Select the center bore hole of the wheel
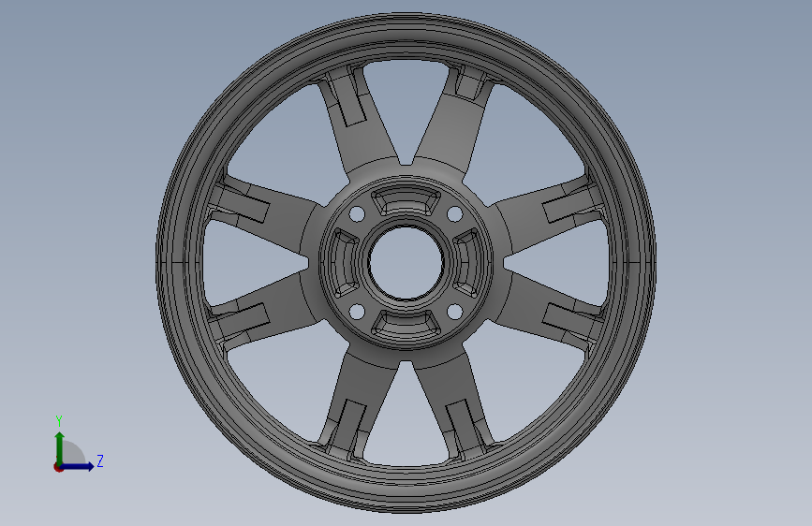This screenshot has height=526, width=812. (x=406, y=262)
